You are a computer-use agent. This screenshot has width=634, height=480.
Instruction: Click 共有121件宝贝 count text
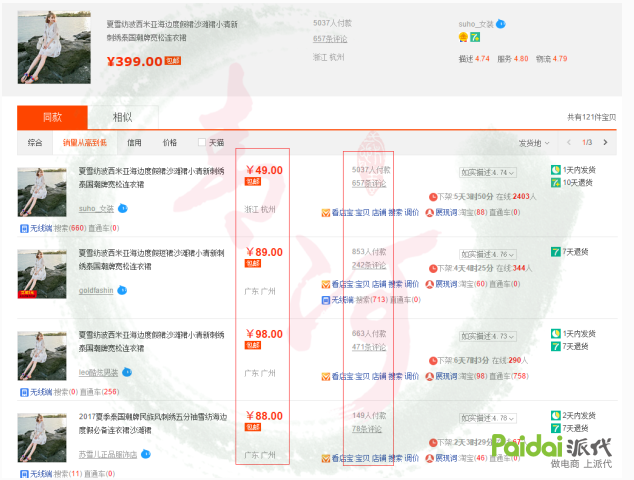(x=592, y=117)
